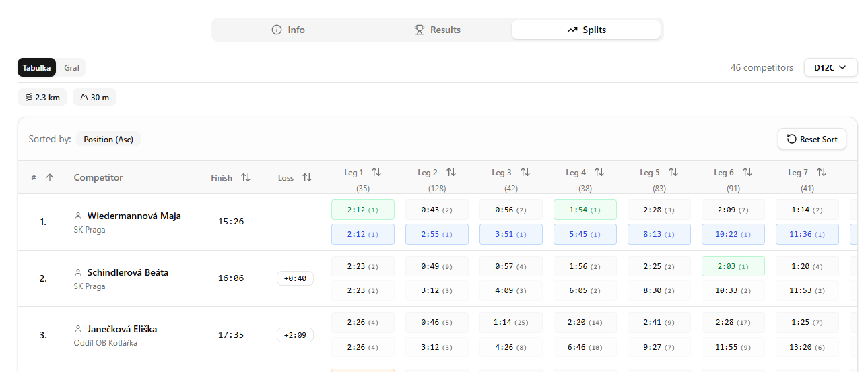Switch to Graf view
This screenshot has width=868, height=372.
pos(71,67)
